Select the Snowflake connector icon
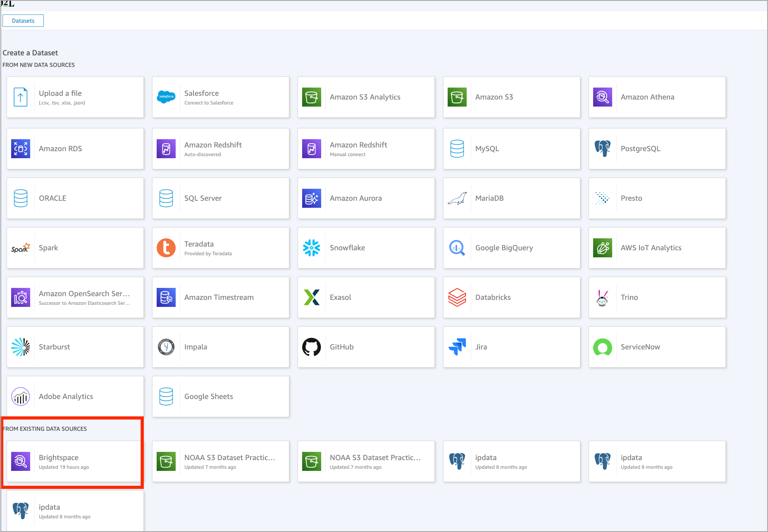This screenshot has height=532, width=768. 312,248
